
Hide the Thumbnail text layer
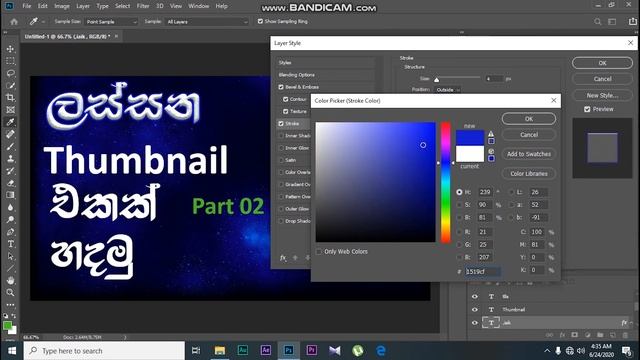475,310
